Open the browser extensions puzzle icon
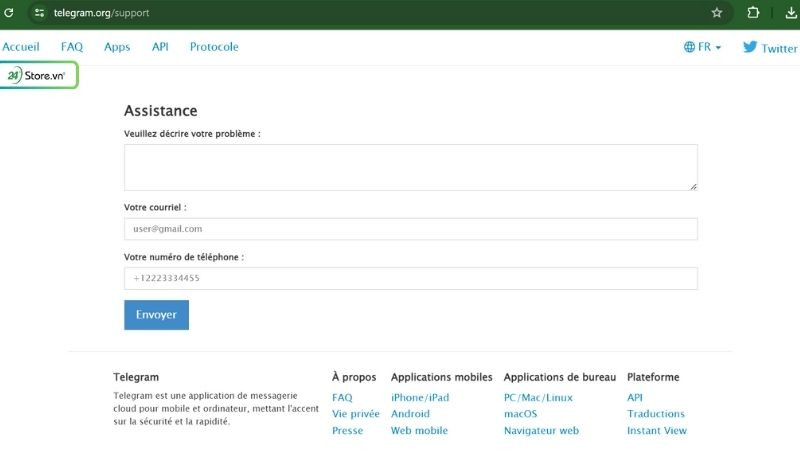 (754, 13)
